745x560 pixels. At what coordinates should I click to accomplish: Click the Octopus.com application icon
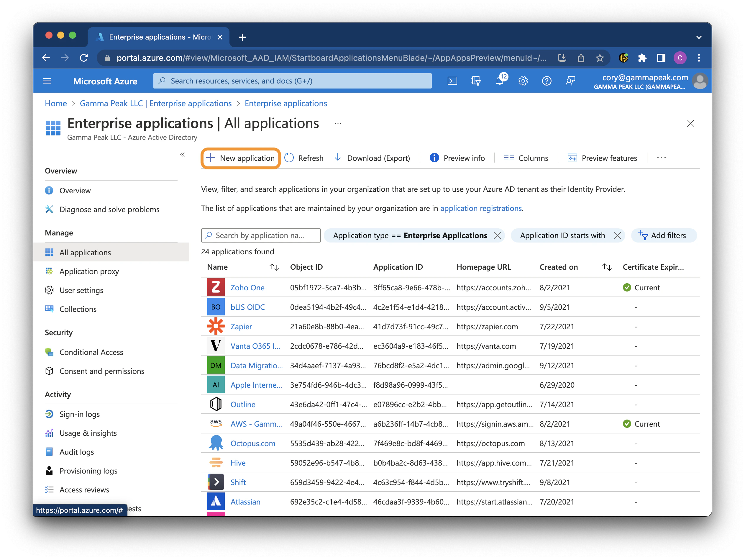[215, 443]
